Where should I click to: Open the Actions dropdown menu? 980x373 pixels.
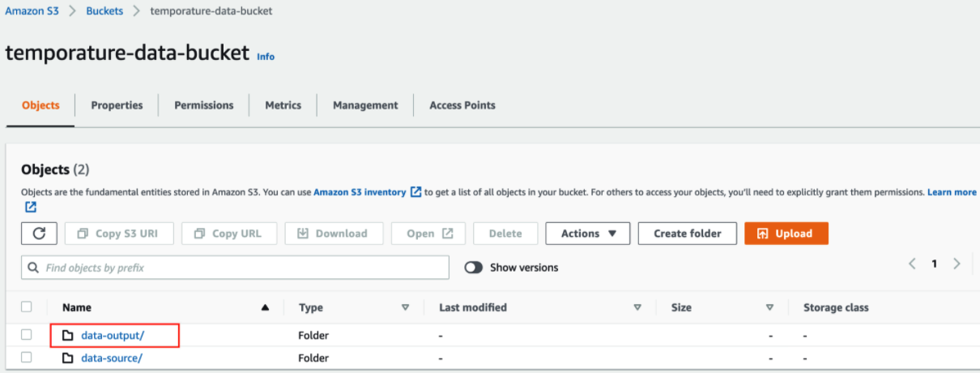(587, 234)
